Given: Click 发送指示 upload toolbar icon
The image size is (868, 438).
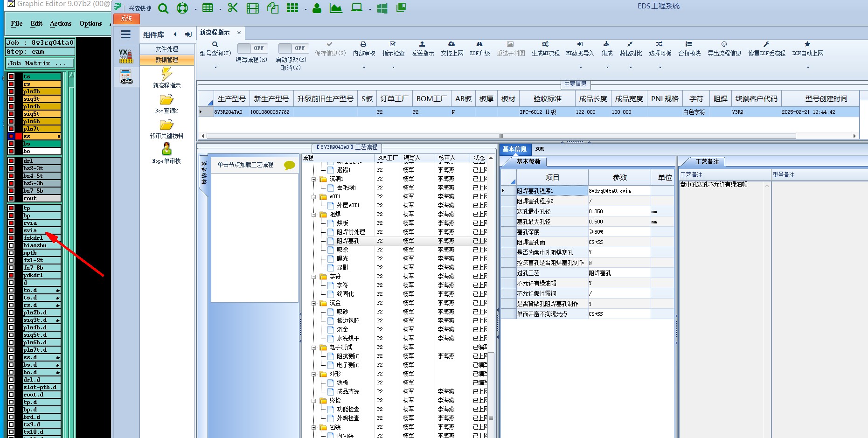Looking at the screenshot, I should tap(422, 44).
